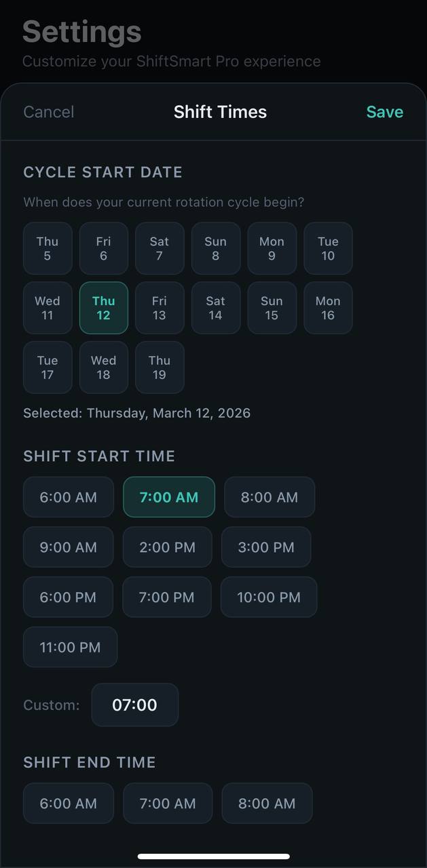This screenshot has height=868, width=427.
Task: Choose 11:00 PM shift start time
Action: (70, 647)
